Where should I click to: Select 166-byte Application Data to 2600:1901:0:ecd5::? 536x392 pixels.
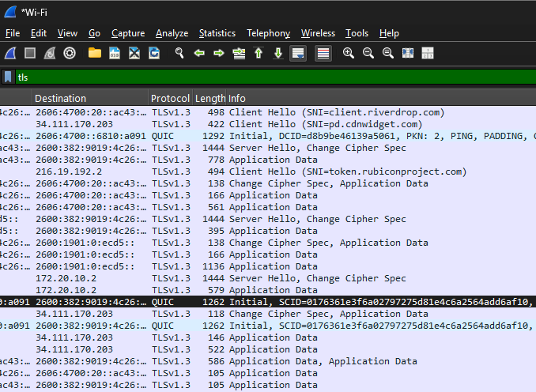pos(268,254)
